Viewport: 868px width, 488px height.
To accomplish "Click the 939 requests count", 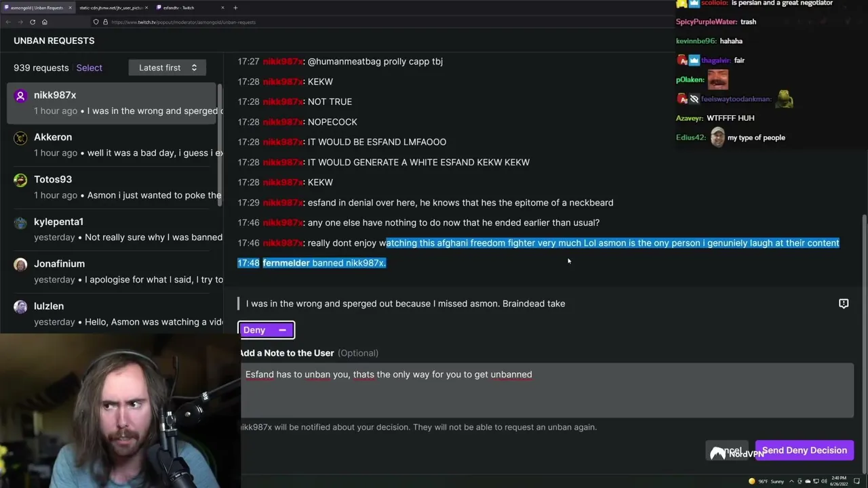I will click(x=41, y=68).
